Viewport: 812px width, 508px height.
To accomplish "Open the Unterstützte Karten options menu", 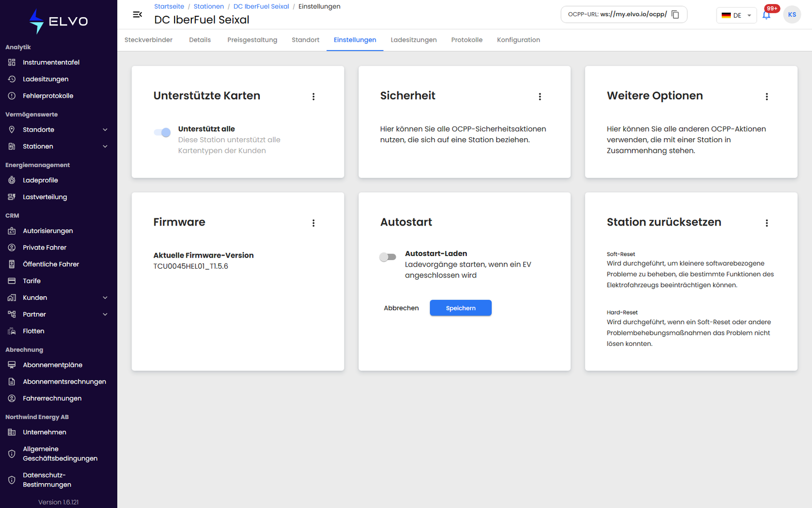I will click(314, 97).
